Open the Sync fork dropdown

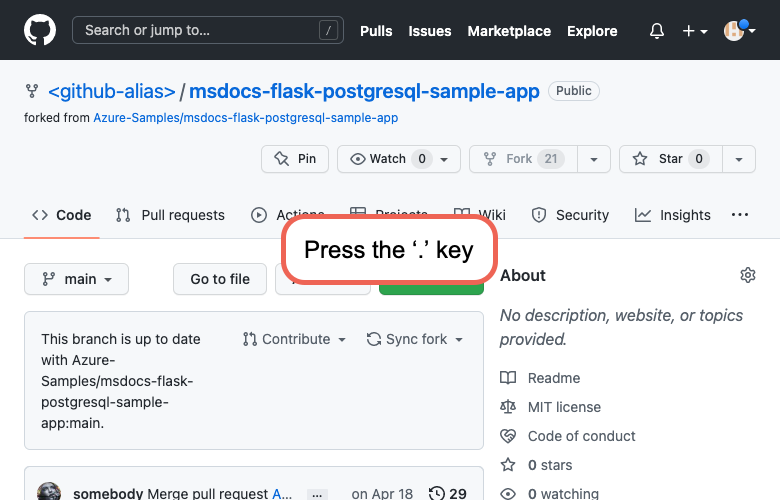pyautogui.click(x=415, y=339)
